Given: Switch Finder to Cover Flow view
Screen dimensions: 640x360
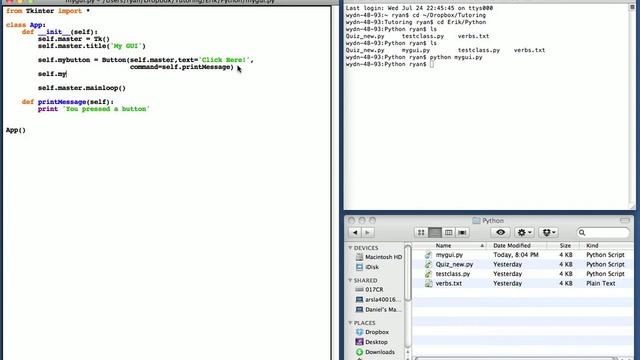Looking at the screenshot, I should coord(462,232).
